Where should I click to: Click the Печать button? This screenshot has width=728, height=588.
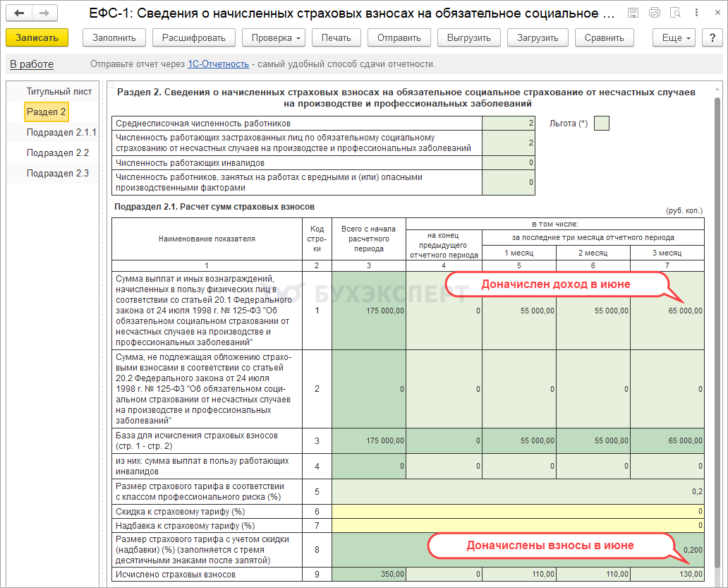coord(336,37)
